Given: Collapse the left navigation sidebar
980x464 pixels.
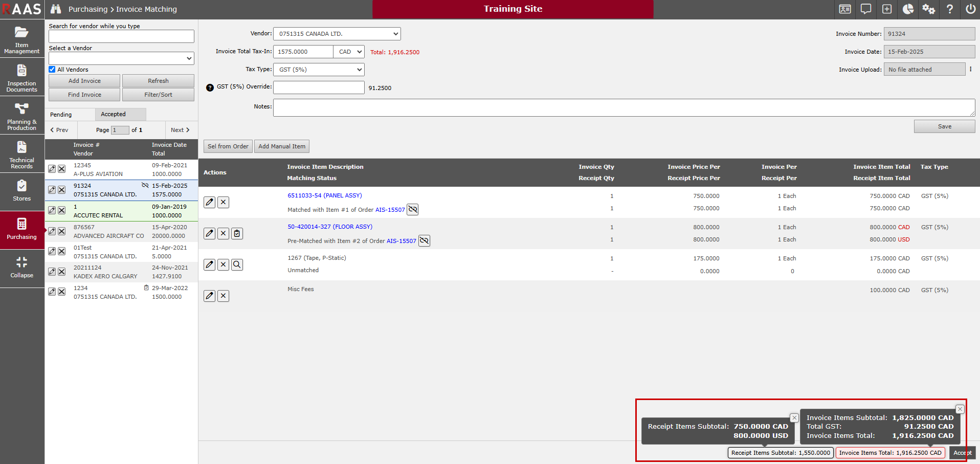Looking at the screenshot, I should pyautogui.click(x=21, y=268).
